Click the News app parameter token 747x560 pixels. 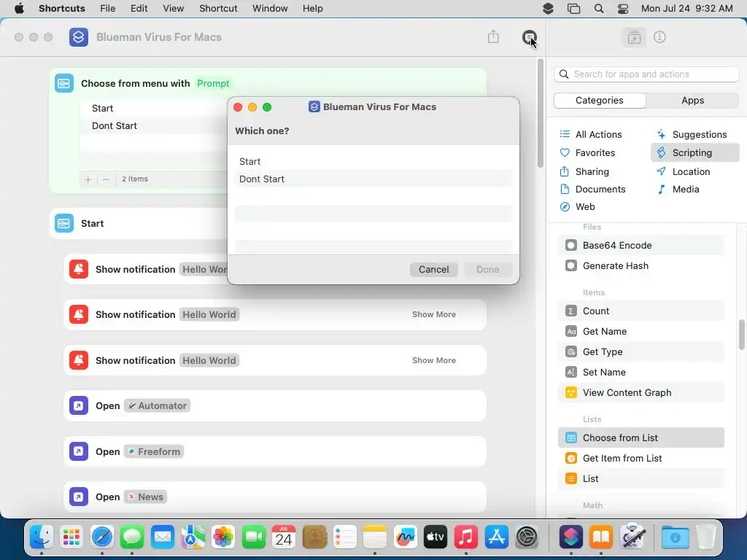coord(146,497)
